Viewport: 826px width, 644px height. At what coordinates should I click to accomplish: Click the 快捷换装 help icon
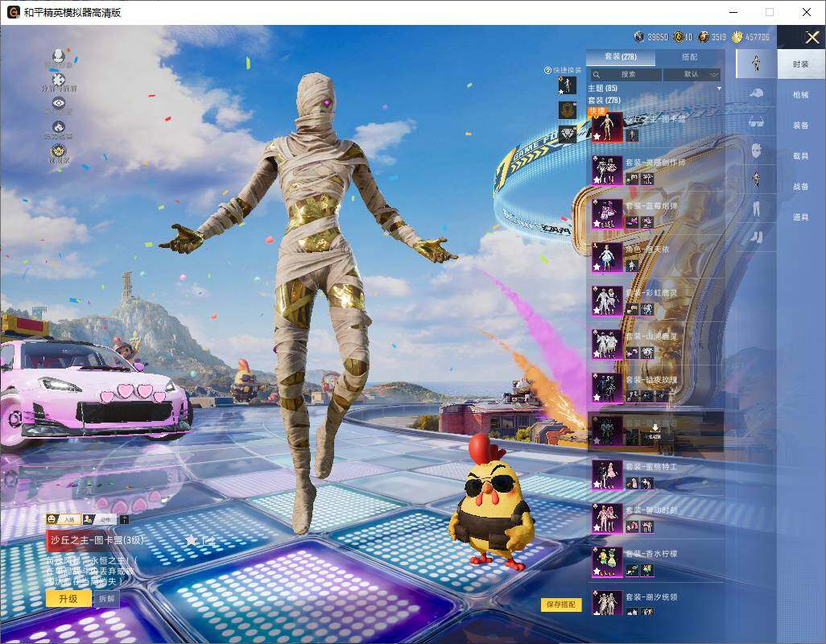(x=547, y=70)
